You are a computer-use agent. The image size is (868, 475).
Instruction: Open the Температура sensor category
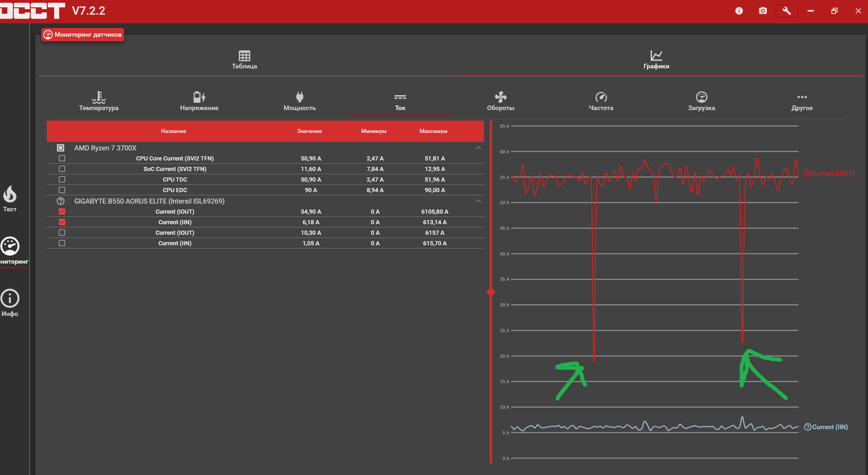coord(99,101)
